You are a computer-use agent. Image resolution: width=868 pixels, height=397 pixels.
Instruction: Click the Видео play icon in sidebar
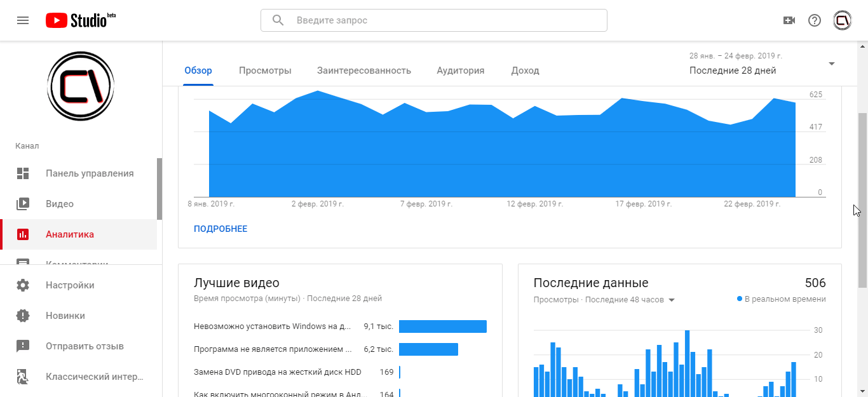(23, 204)
